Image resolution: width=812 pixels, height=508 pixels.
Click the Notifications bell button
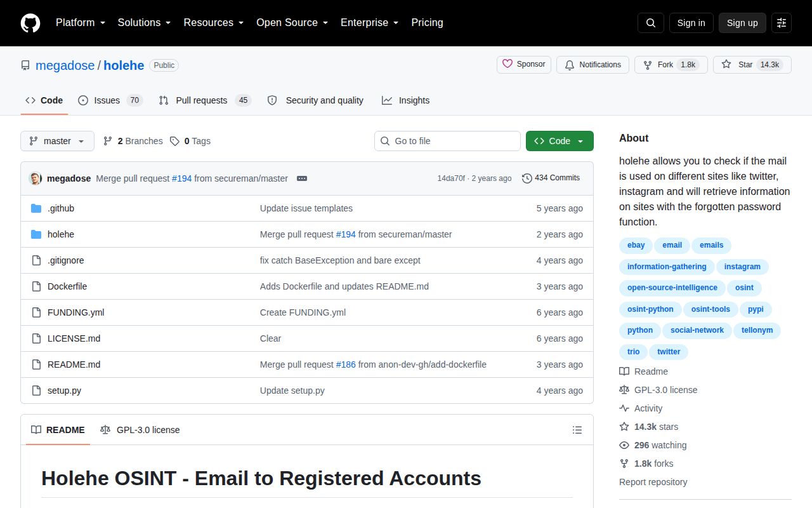(x=593, y=65)
